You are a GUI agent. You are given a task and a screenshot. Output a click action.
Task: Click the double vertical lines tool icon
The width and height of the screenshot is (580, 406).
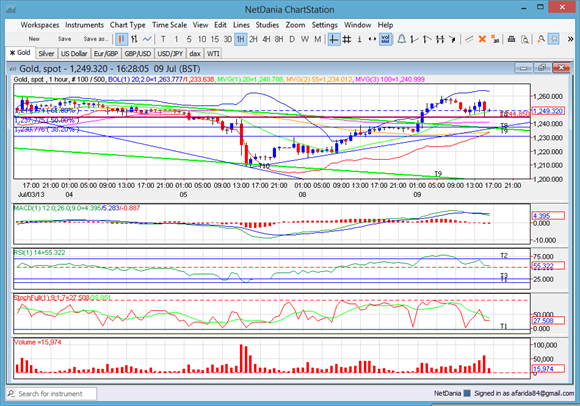coord(440,39)
